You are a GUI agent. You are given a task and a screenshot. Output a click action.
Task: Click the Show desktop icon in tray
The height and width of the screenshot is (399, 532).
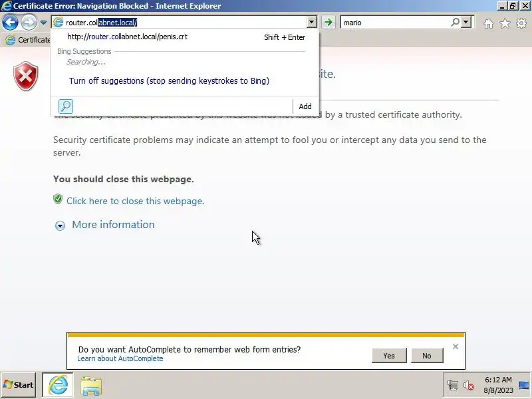point(524,385)
